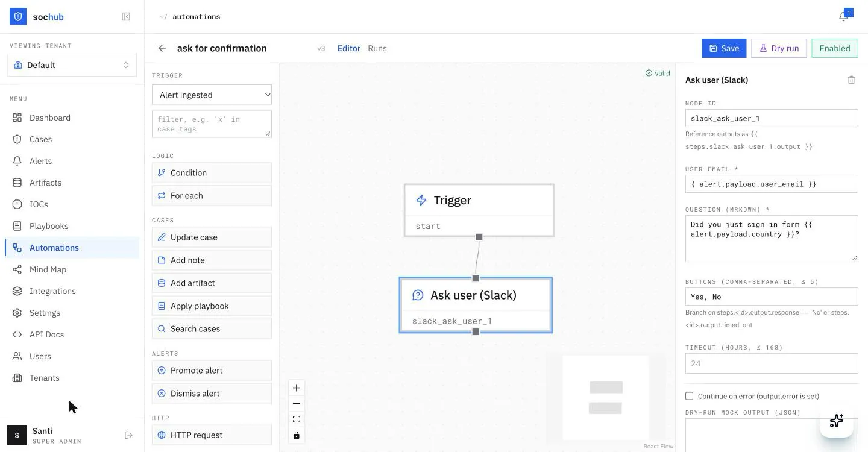This screenshot has height=452, width=868.
Task: Open the AI assistant sparkle button
Action: click(x=836, y=421)
